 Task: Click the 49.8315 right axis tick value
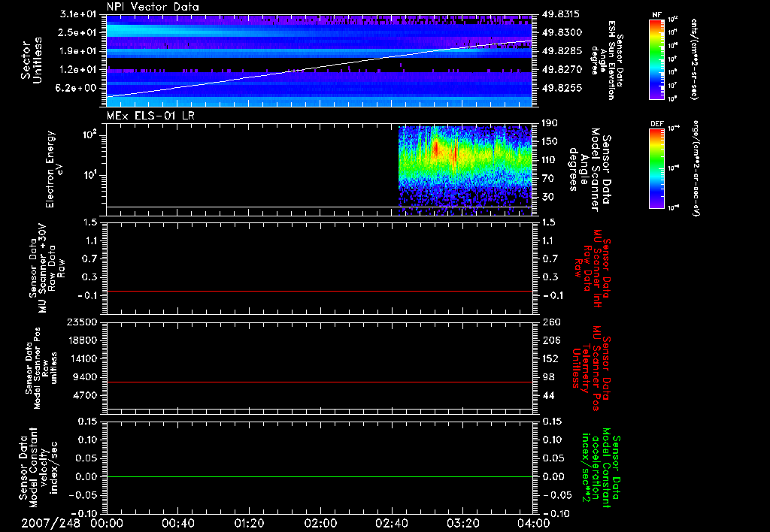point(560,14)
